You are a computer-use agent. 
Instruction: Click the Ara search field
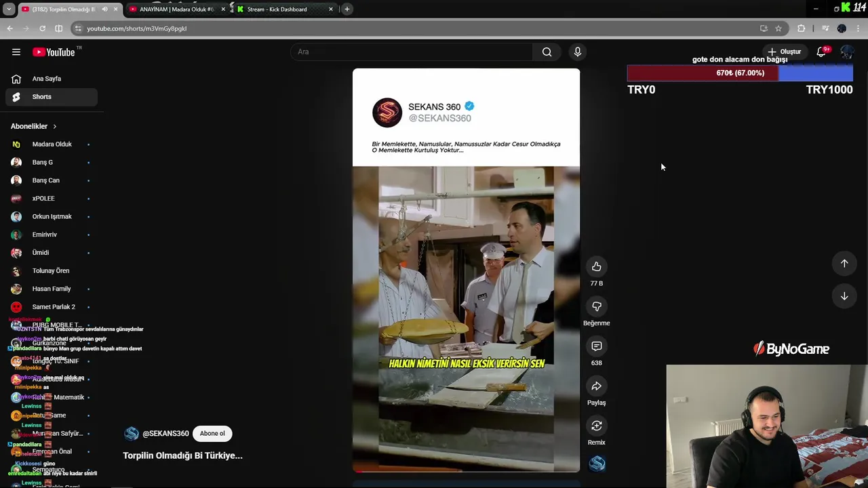point(411,52)
